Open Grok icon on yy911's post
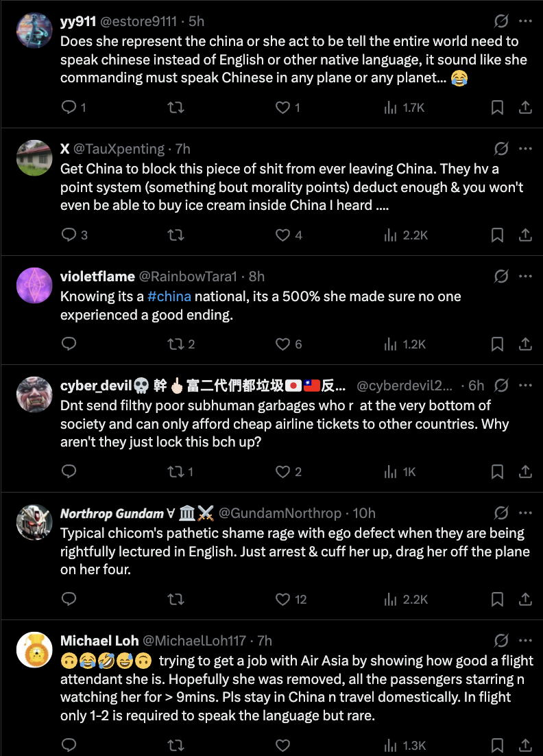Viewport: 543px width, 756px height. click(x=501, y=21)
